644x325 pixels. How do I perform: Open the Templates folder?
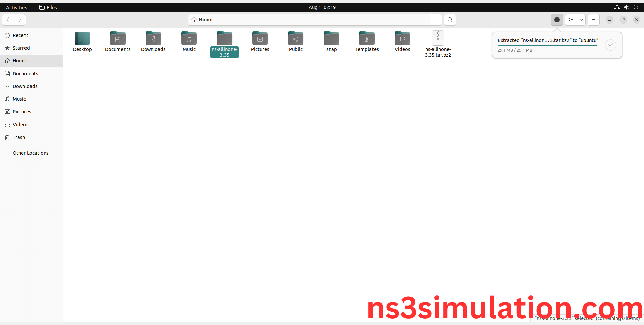366,38
